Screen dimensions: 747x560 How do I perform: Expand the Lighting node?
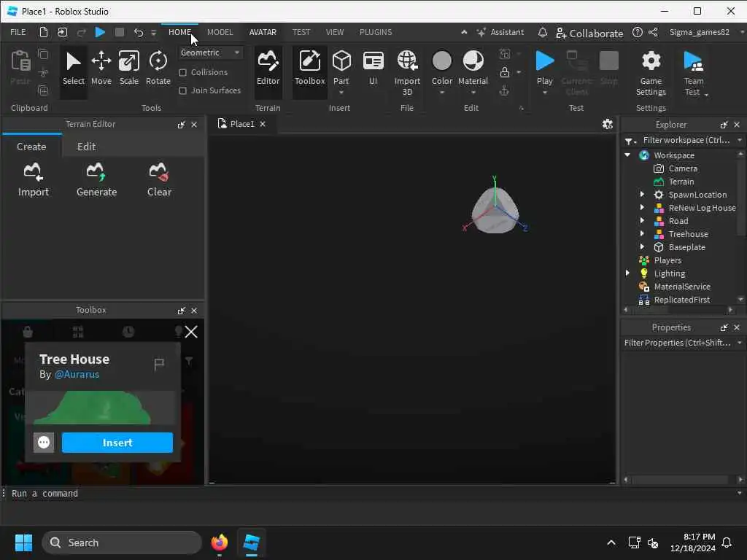[627, 273]
